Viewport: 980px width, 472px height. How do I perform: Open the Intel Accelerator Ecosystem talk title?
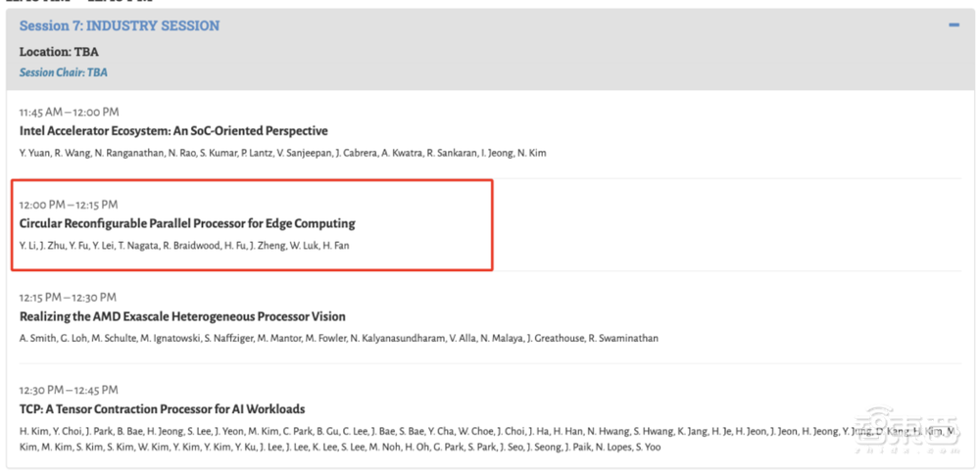pyautogui.click(x=173, y=131)
